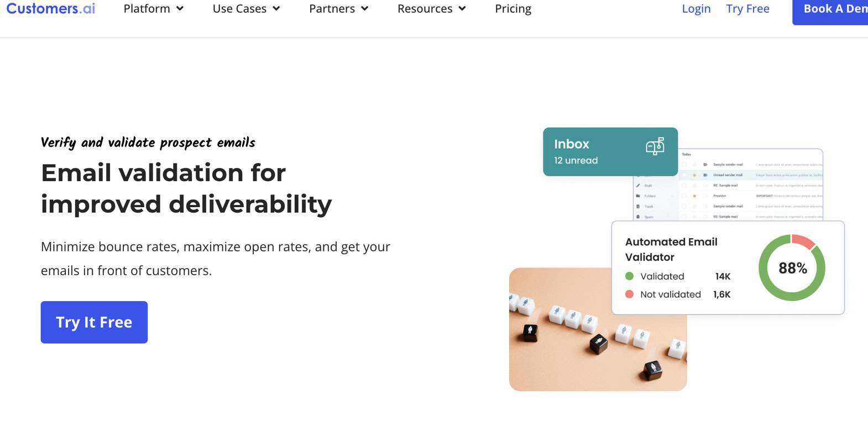Click the Pricing menu item
This screenshot has height=442, width=868.
click(513, 8)
